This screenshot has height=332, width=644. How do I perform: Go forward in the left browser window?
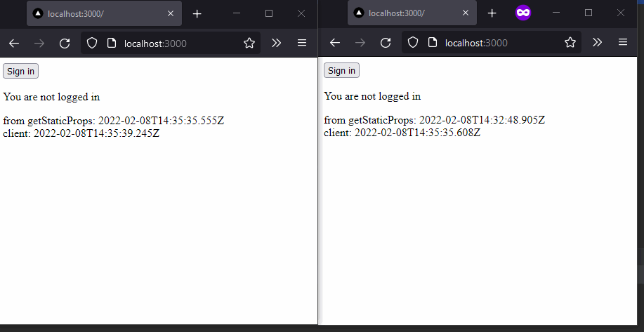pos(39,43)
